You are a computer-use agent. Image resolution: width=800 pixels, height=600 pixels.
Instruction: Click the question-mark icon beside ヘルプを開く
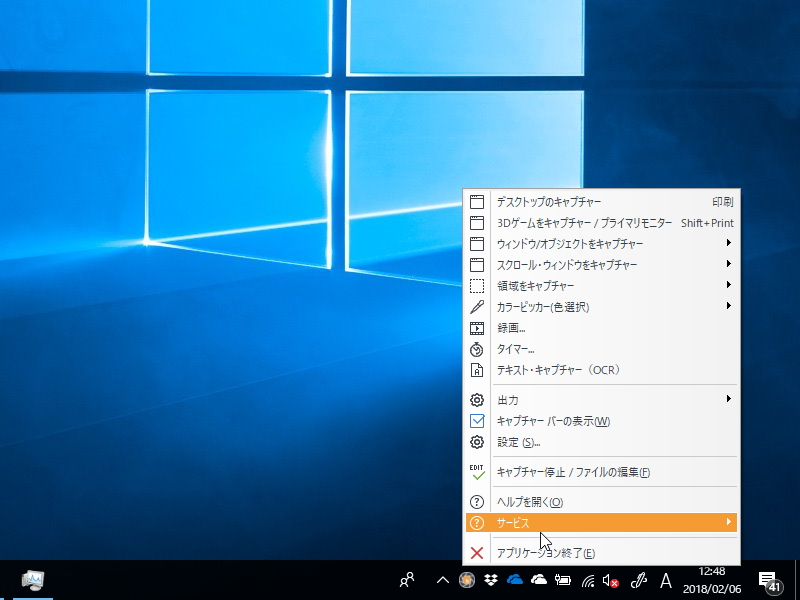pyautogui.click(x=478, y=500)
